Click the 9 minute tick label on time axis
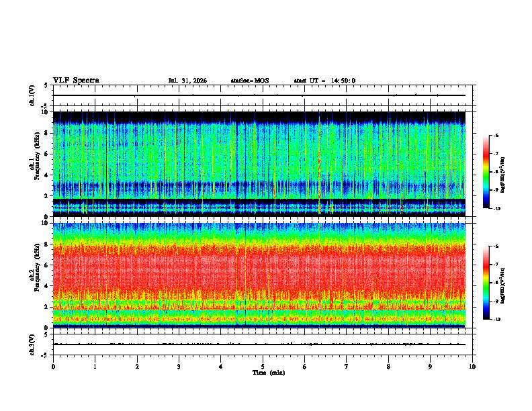532x411 pixels. coord(430,367)
